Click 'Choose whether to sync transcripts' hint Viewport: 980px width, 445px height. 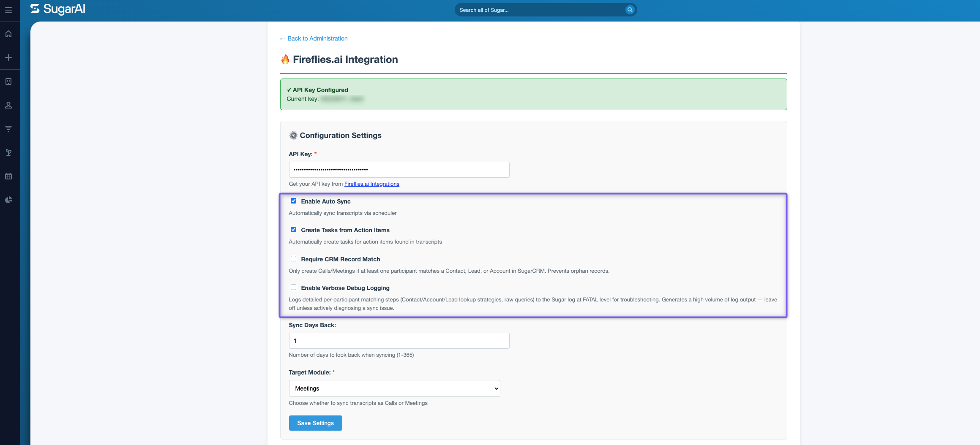(358, 403)
